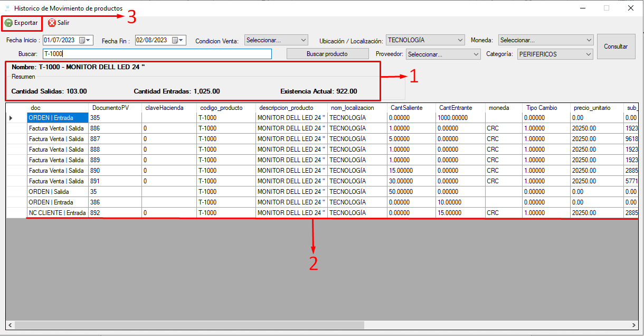Click CantSaliente value 50.00000
Viewport: 644px width, 336px height.
click(411, 192)
